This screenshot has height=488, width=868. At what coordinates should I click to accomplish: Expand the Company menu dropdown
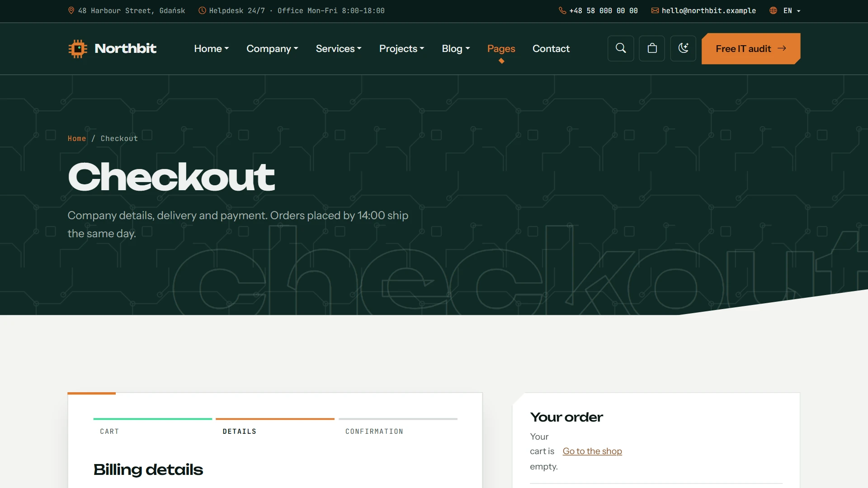[272, 48]
